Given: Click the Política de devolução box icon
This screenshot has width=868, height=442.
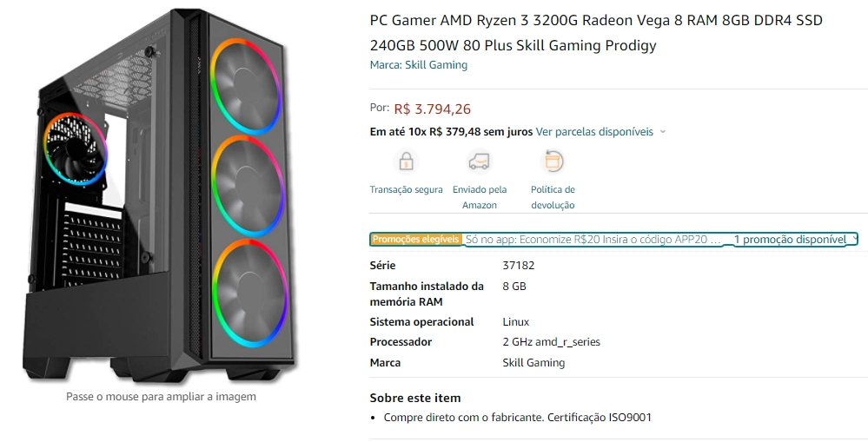Looking at the screenshot, I should 553,161.
